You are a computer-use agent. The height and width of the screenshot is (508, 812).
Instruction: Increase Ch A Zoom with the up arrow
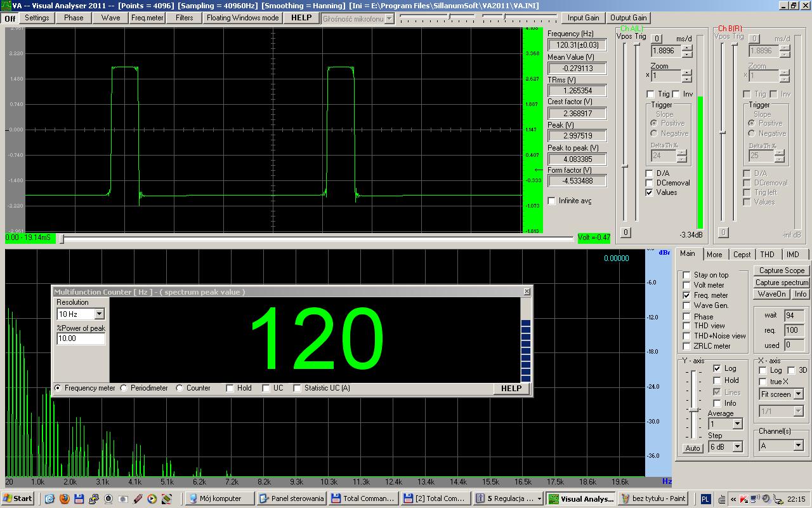coord(687,72)
